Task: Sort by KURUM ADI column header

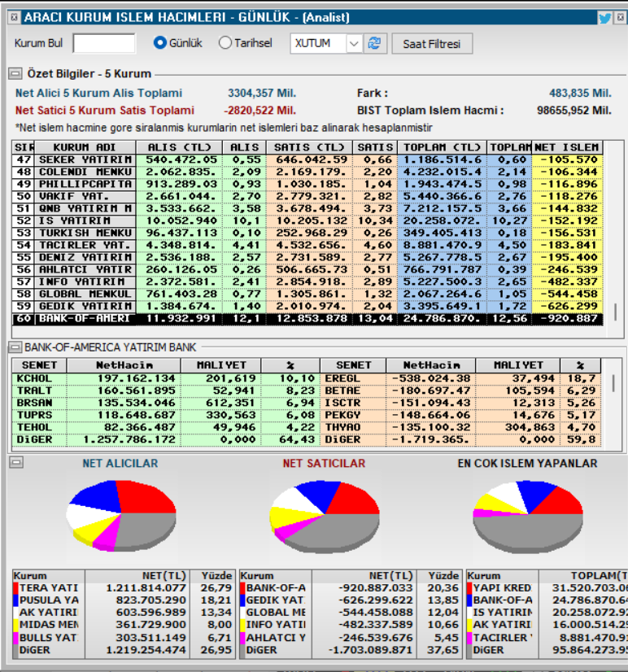Action: tap(85, 147)
